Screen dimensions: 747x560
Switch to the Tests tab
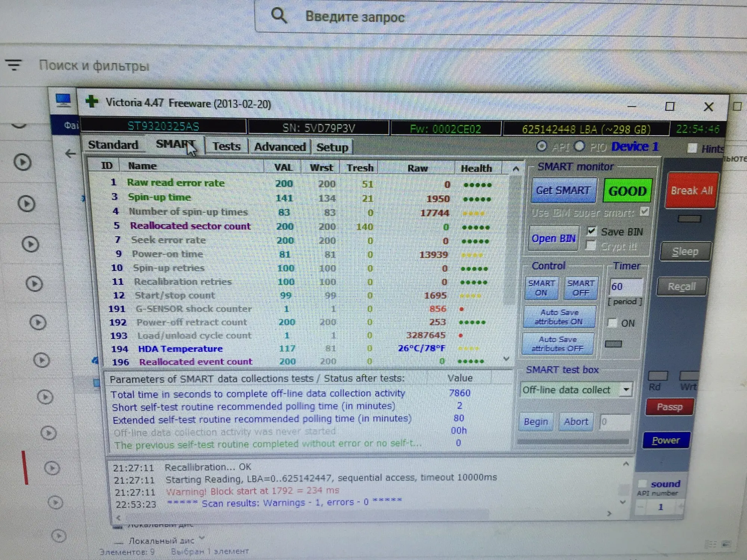coord(226,146)
